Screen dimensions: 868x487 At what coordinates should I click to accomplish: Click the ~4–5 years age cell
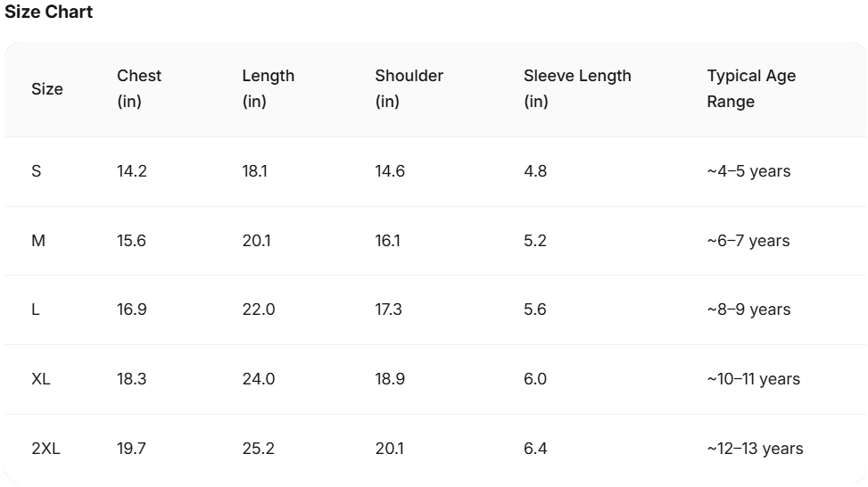click(748, 171)
